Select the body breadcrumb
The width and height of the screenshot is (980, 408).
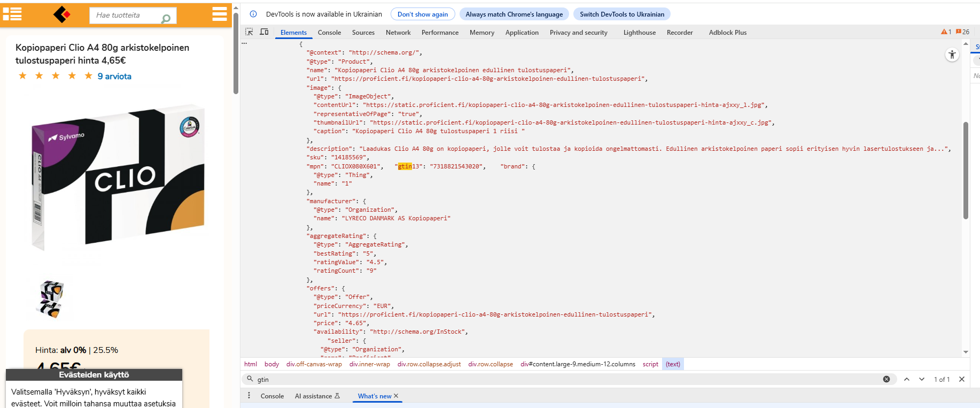pos(271,364)
